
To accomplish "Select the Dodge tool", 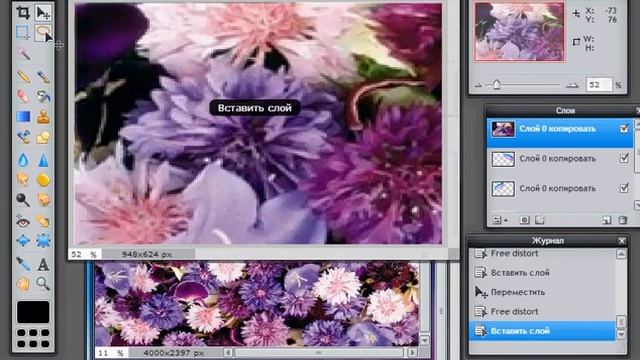I will 23,200.
